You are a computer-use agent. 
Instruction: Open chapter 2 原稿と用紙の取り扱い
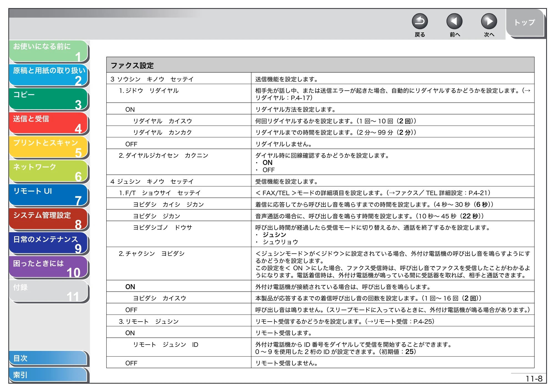pos(49,75)
